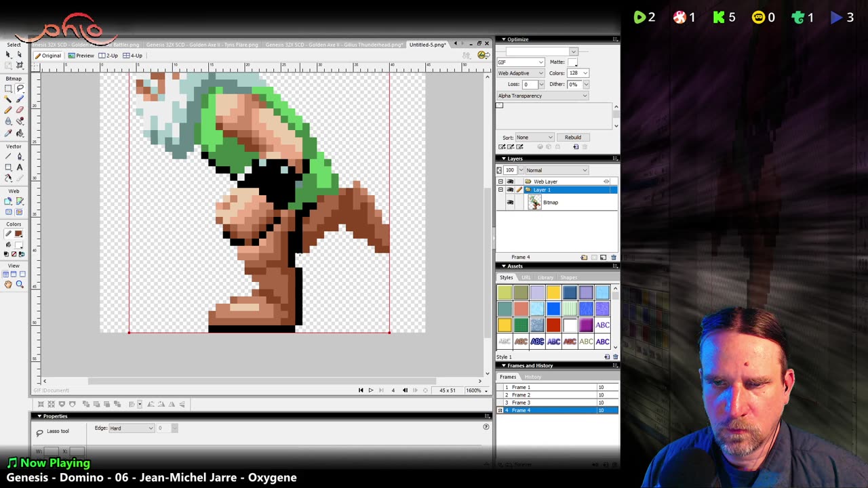The height and width of the screenshot is (488, 868).
Task: Click the new style icon in Assets panel
Action: click(607, 357)
